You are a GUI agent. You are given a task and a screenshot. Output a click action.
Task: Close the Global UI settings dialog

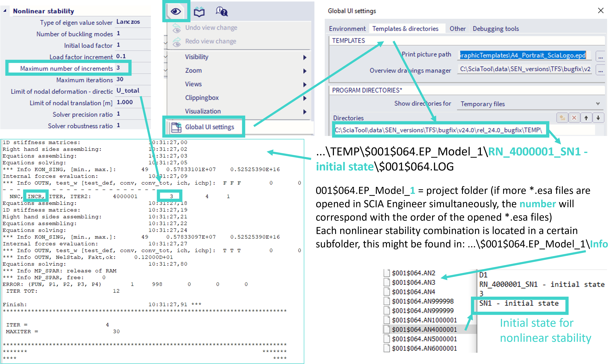[601, 10]
